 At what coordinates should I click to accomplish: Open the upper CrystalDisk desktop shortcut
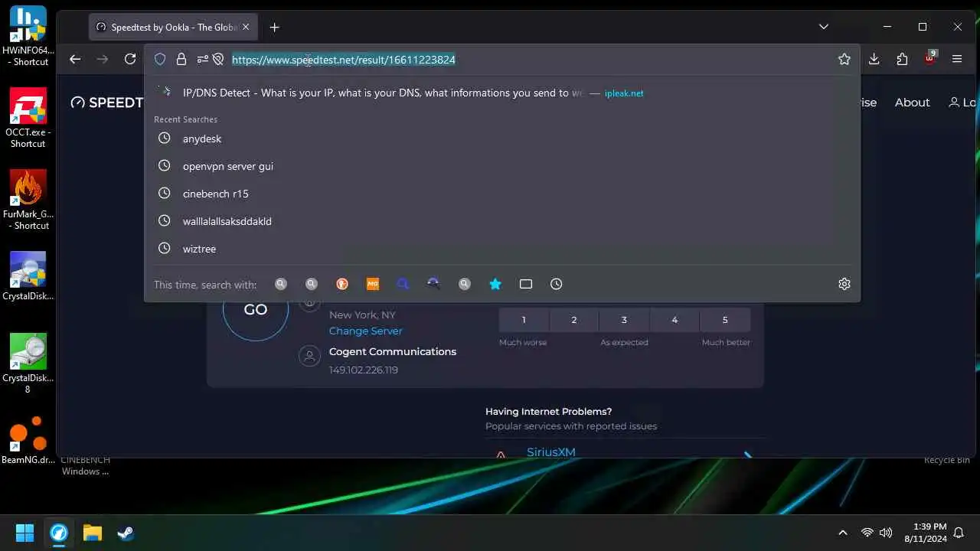(x=28, y=276)
